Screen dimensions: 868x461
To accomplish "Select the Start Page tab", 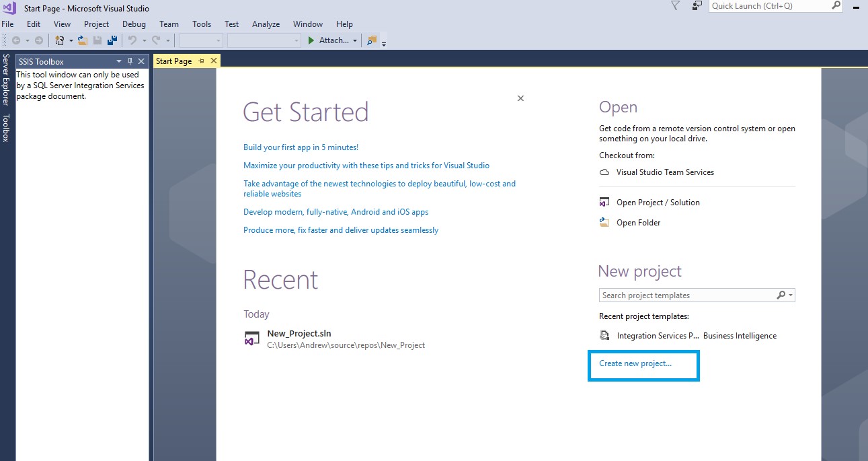I will 174,61.
